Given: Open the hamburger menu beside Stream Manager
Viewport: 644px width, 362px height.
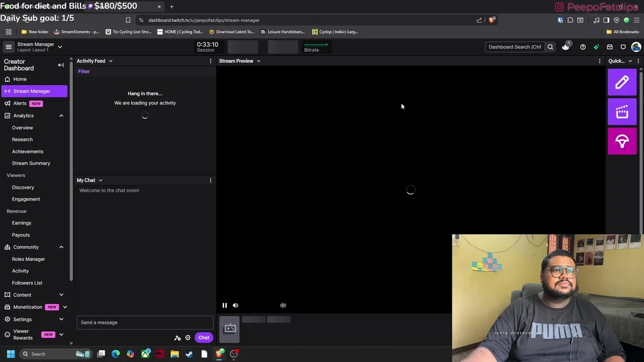Looking at the screenshot, I should coord(9,47).
